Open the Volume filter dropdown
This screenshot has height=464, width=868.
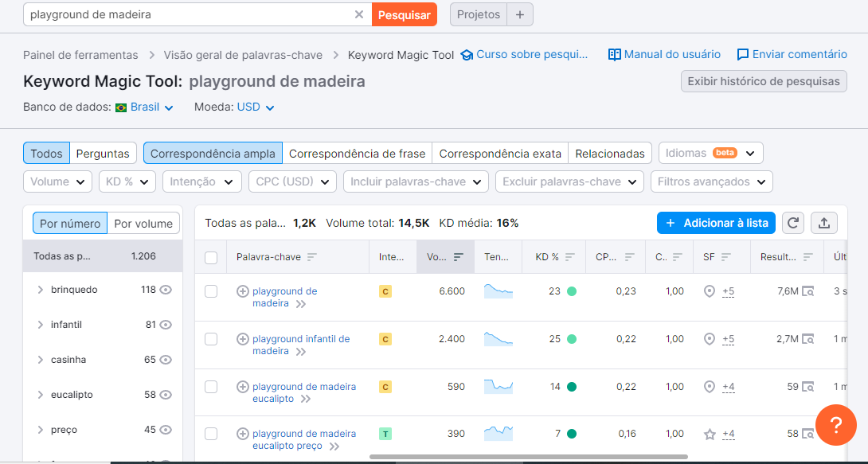(x=58, y=181)
